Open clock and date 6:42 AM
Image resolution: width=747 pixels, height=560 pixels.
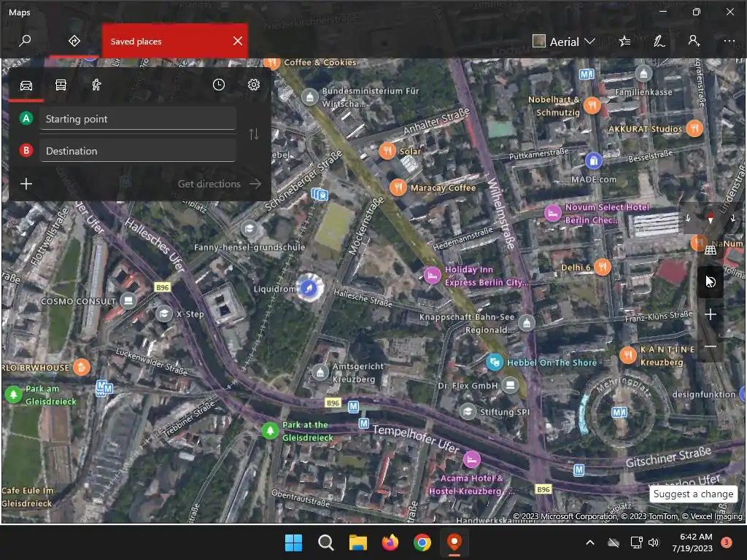point(692,542)
